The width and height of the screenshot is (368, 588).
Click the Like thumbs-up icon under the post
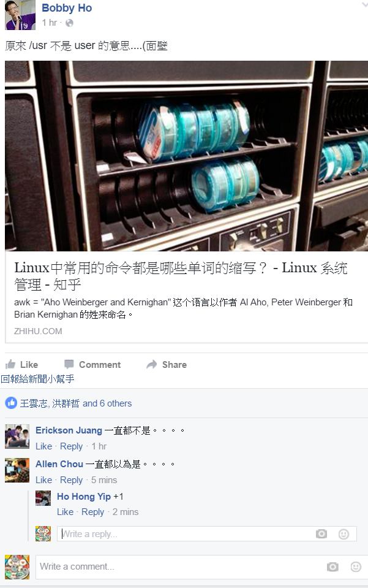point(10,364)
